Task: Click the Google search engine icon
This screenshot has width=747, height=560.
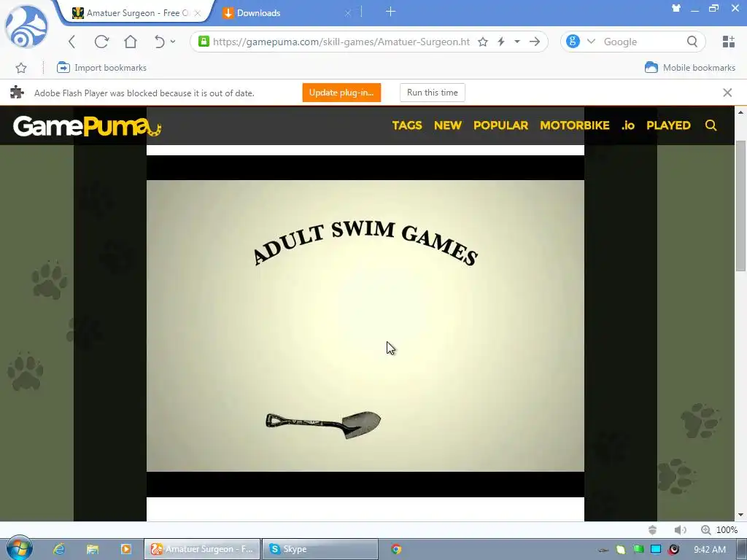Action: [573, 42]
